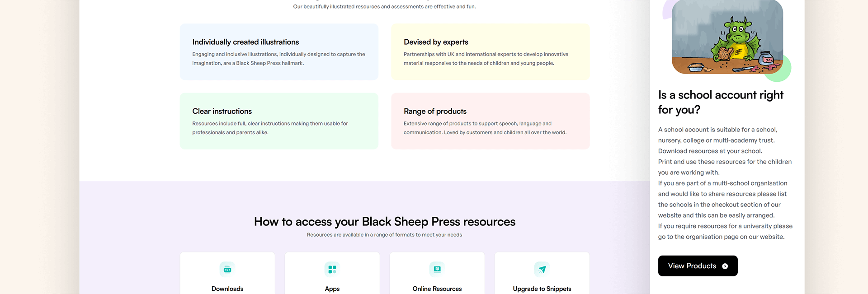The image size is (868, 294).
Task: Click the Downloads PDF icon
Action: click(227, 269)
